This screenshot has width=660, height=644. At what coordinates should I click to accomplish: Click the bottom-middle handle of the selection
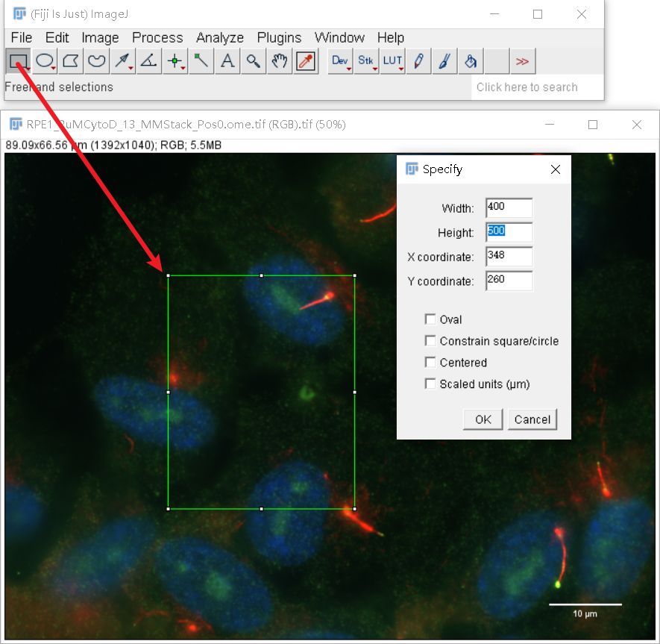tap(262, 509)
